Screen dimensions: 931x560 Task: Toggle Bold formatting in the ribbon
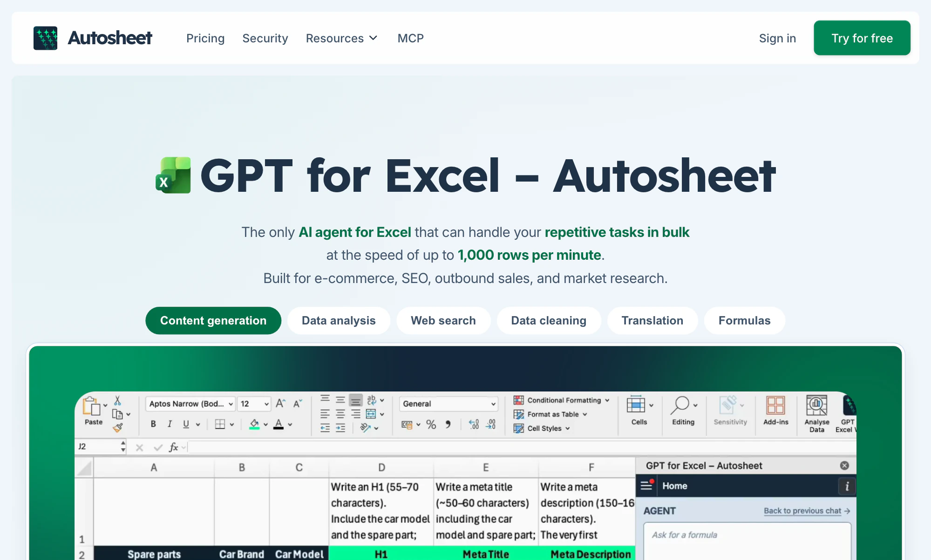tap(153, 424)
